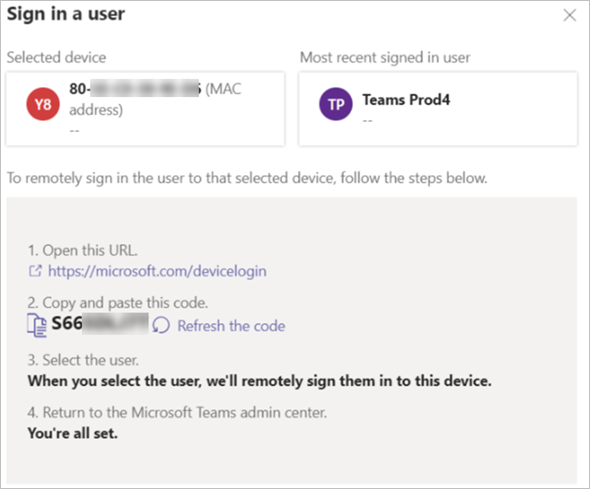Click step 2 Copy and paste this code

[x=118, y=303]
